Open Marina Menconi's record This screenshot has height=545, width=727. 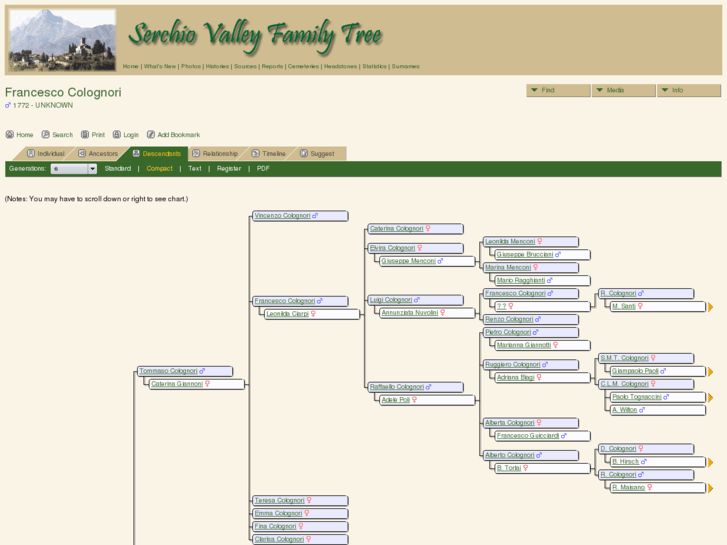(508, 268)
